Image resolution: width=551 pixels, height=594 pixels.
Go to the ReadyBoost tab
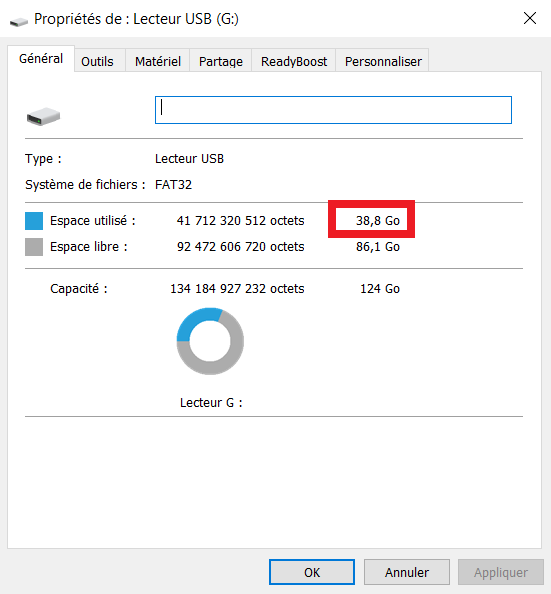point(294,61)
